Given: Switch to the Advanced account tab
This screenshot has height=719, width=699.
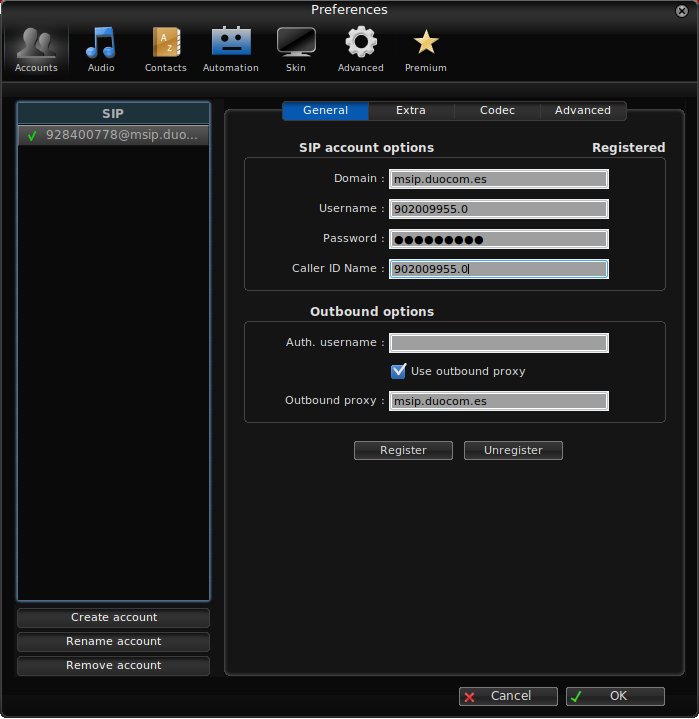Looking at the screenshot, I should tap(583, 111).
